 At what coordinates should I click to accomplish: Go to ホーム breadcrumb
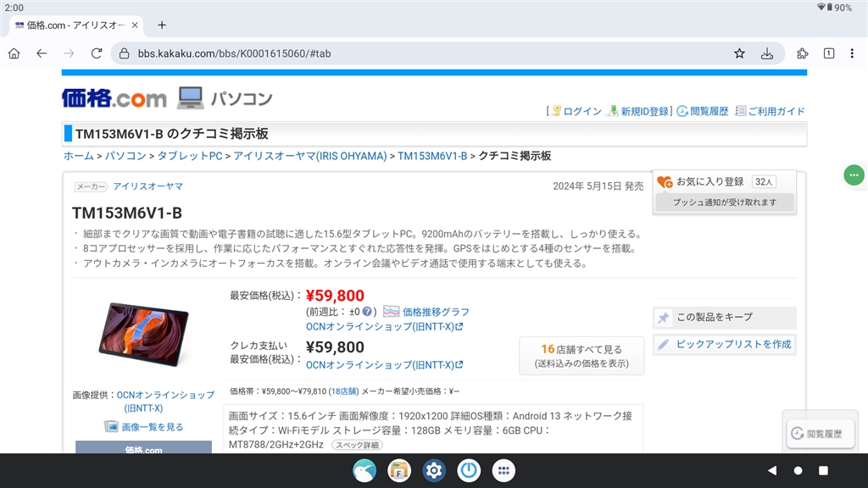point(79,156)
